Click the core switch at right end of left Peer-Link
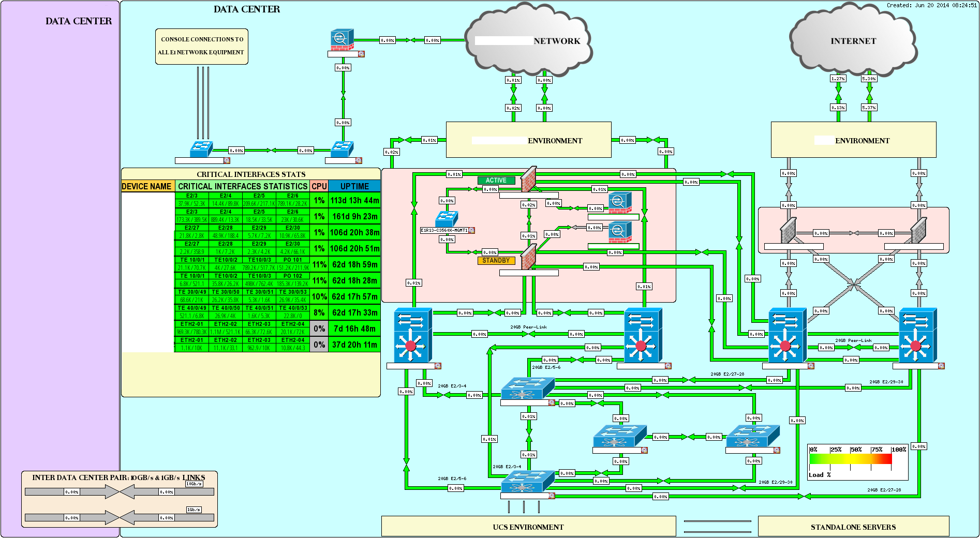 (x=643, y=335)
